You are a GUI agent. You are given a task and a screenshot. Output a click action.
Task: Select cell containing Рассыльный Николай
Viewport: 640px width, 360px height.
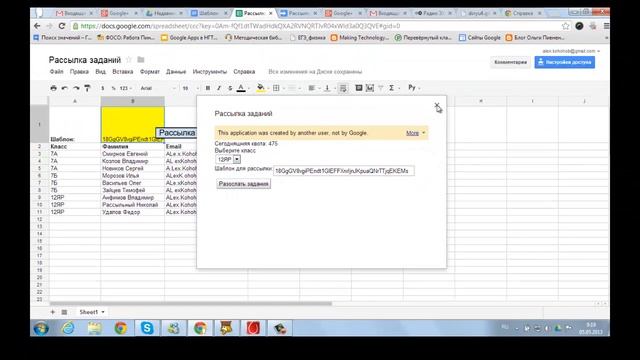[133, 205]
